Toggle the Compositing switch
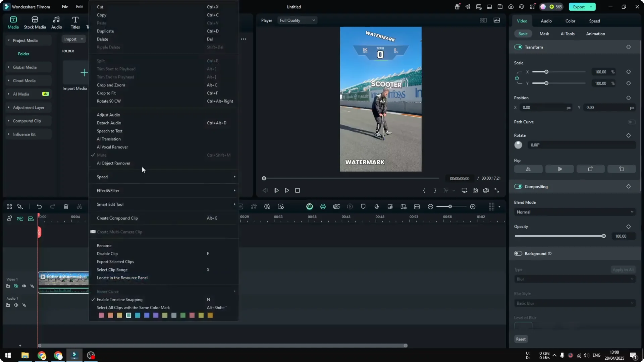Image resolution: width=644 pixels, height=362 pixels. coord(519,187)
